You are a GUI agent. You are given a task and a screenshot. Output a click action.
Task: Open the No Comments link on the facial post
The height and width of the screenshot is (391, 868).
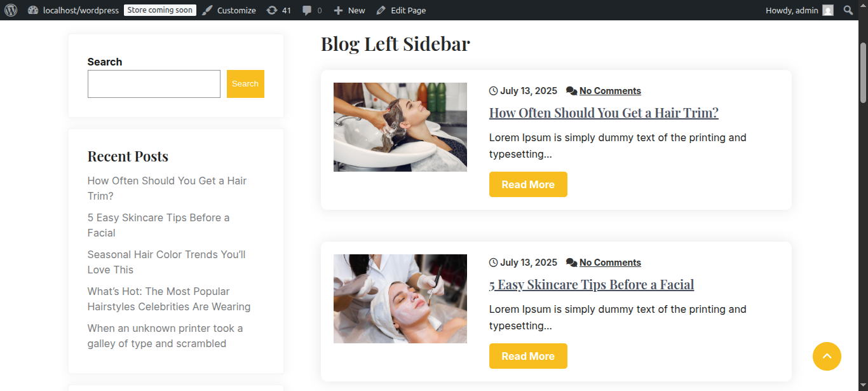point(610,263)
